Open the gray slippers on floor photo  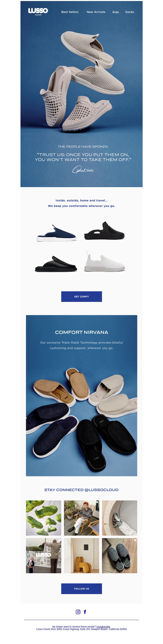coord(119,556)
